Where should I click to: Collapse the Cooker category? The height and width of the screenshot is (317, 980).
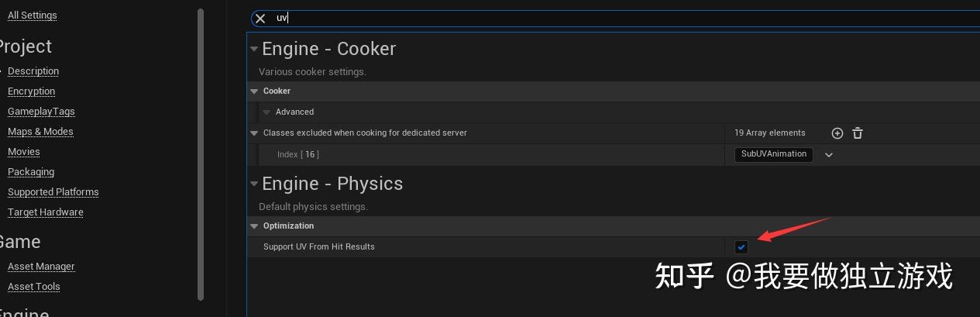tap(254, 91)
